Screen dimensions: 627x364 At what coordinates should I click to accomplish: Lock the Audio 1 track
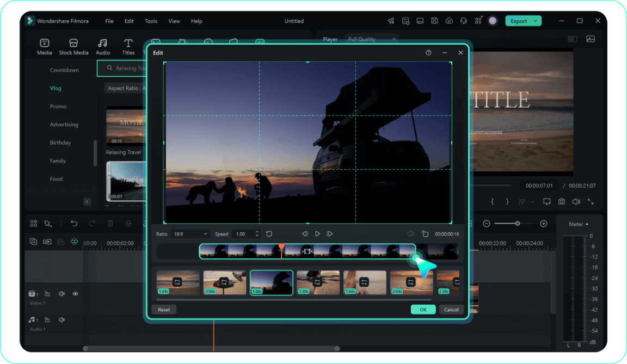point(47,319)
